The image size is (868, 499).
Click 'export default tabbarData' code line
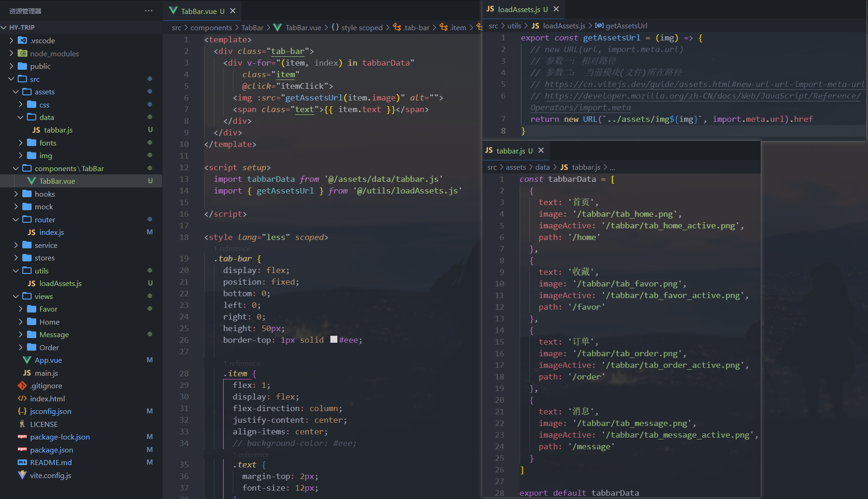pos(579,493)
